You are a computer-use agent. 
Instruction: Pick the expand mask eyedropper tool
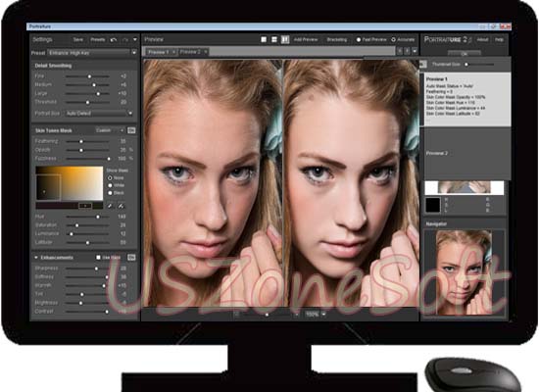(121, 206)
